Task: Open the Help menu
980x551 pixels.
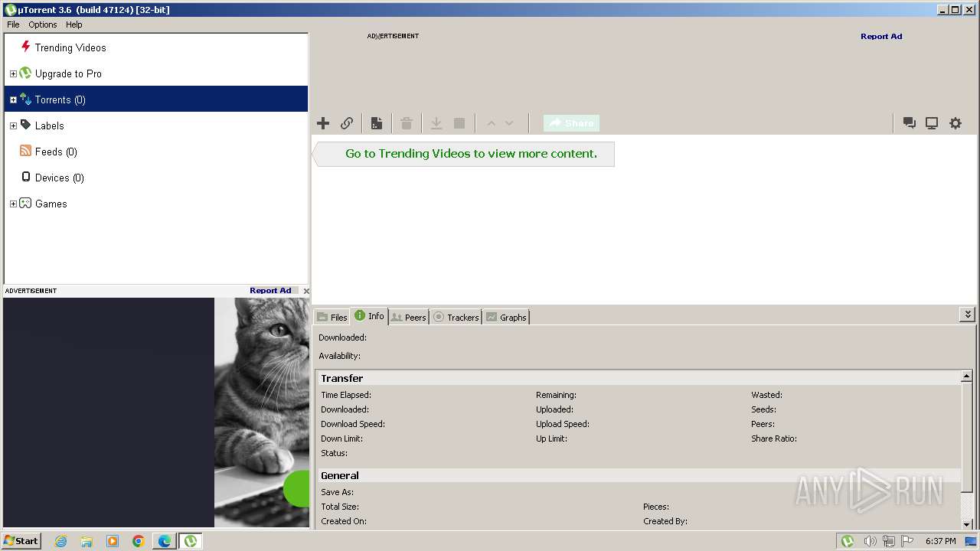Action: click(x=73, y=24)
